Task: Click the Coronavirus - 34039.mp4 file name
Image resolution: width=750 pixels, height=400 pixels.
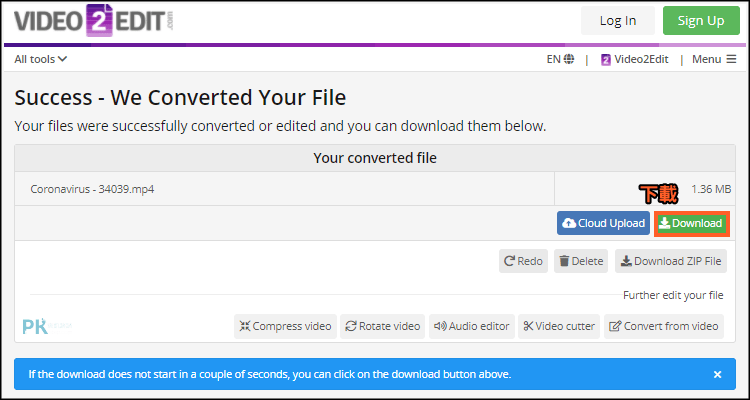Action: point(92,189)
